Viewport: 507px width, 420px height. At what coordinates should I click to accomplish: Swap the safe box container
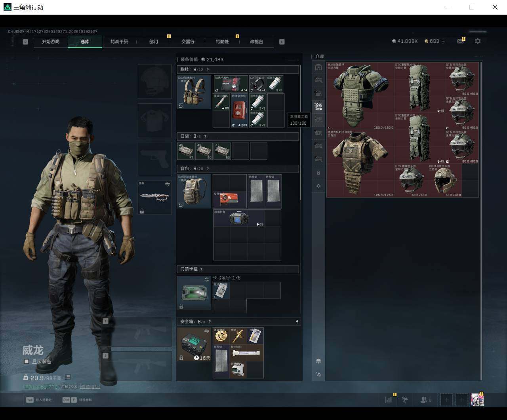tap(207, 331)
